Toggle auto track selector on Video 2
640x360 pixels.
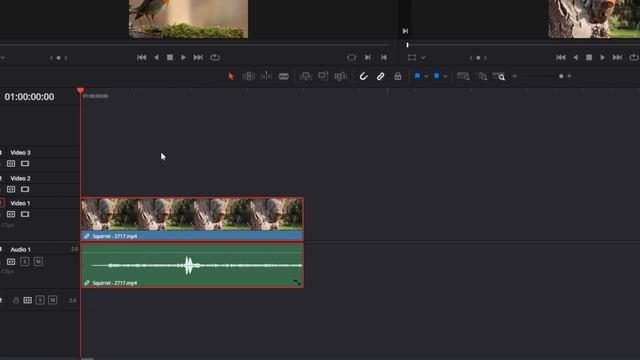click(x=11, y=189)
